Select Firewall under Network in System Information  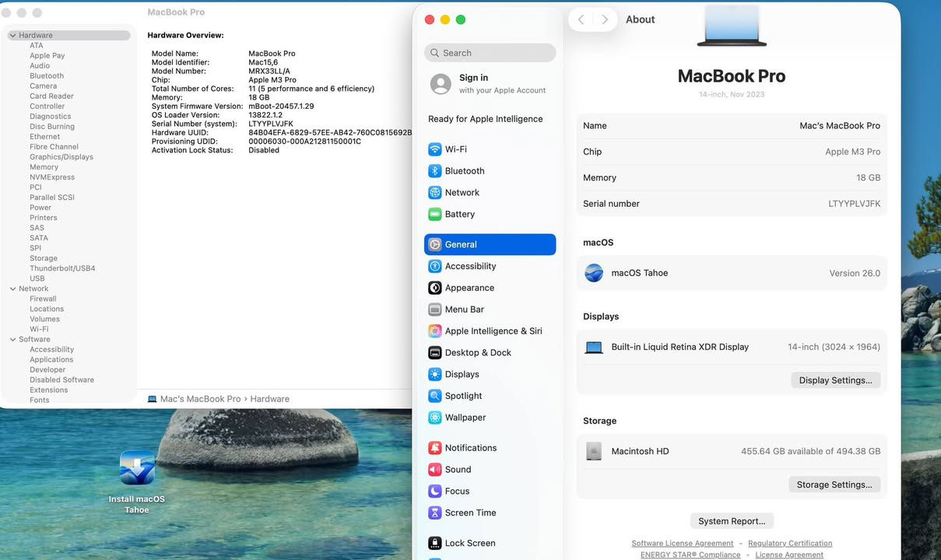click(x=43, y=299)
